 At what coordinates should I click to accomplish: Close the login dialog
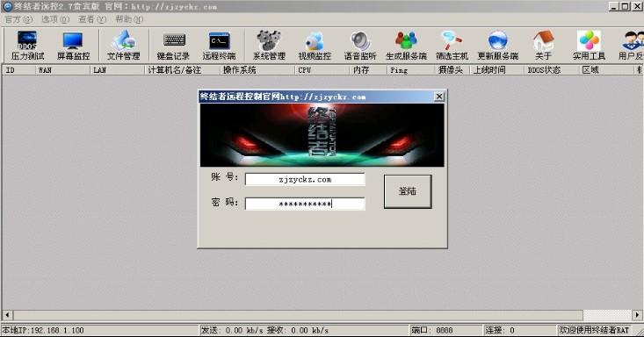(439, 97)
